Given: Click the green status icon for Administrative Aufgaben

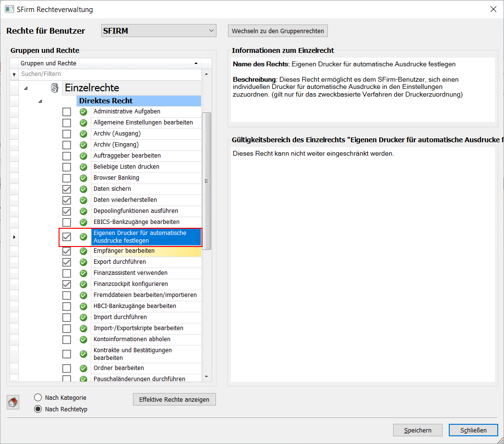Looking at the screenshot, I should point(83,111).
